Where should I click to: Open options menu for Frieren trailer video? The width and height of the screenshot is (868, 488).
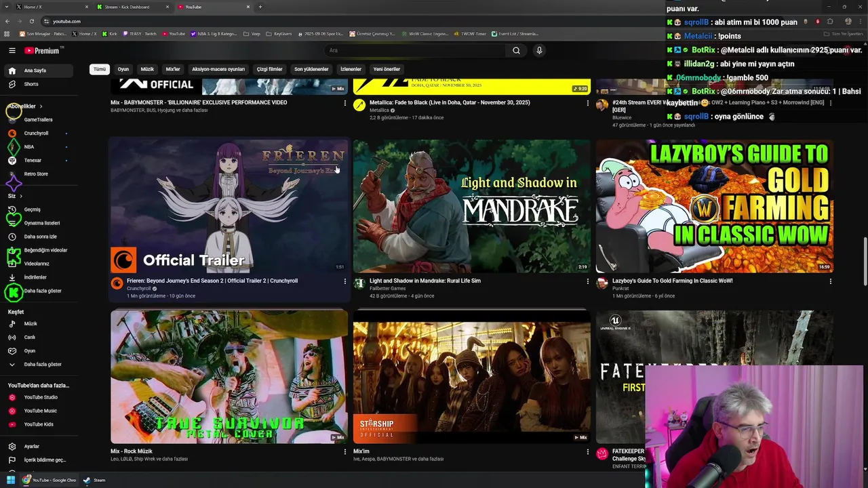344,281
